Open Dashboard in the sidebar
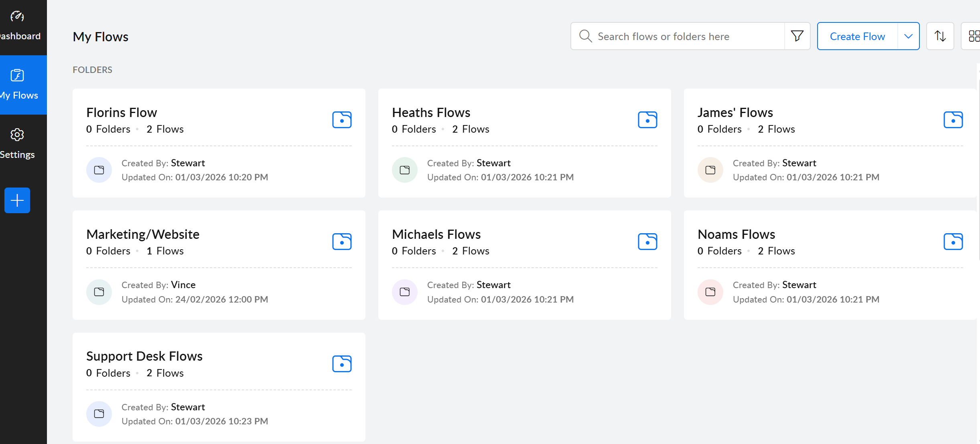This screenshot has height=444, width=980. tap(18, 26)
